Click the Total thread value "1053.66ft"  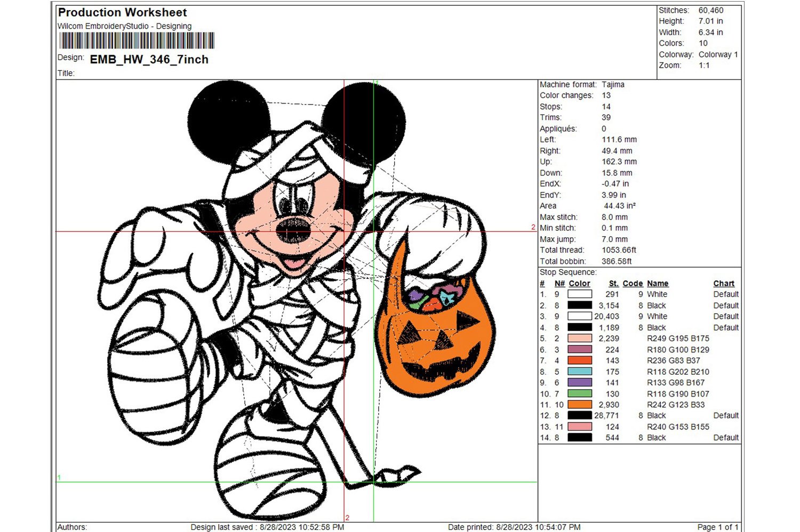(x=619, y=250)
